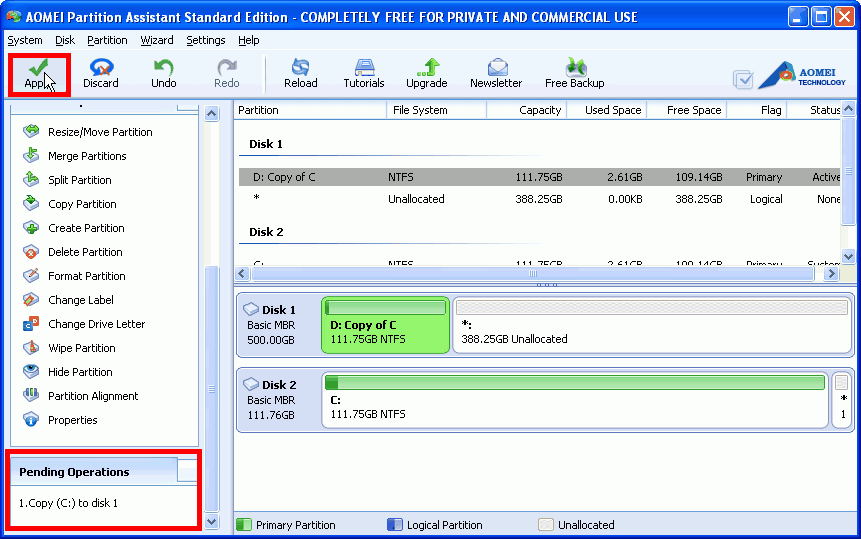Sort by the Flag column header
861x539 pixels.
click(x=757, y=110)
